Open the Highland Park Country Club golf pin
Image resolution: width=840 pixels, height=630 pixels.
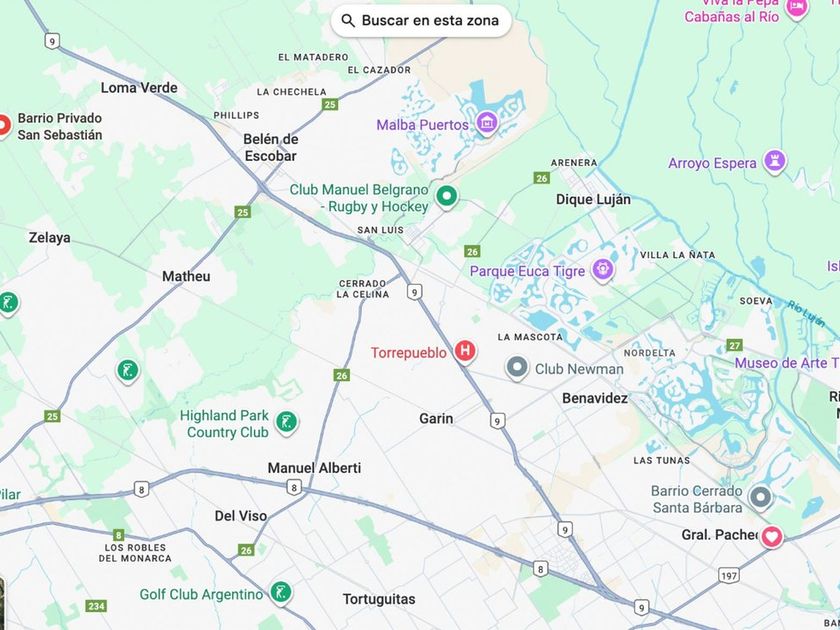286,423
